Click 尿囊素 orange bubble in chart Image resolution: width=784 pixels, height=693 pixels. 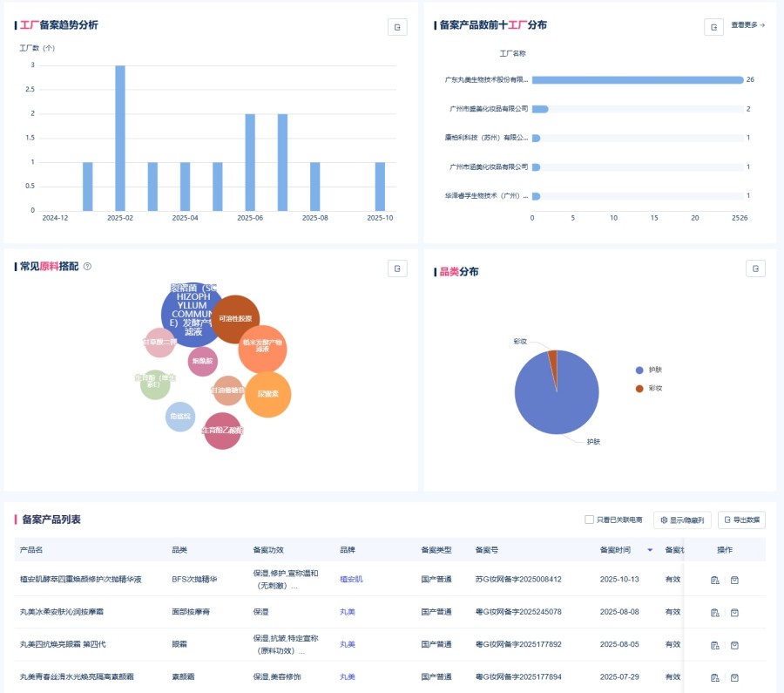(267, 394)
